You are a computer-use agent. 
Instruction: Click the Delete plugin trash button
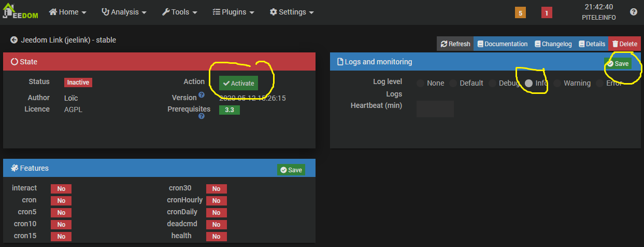tap(624, 44)
